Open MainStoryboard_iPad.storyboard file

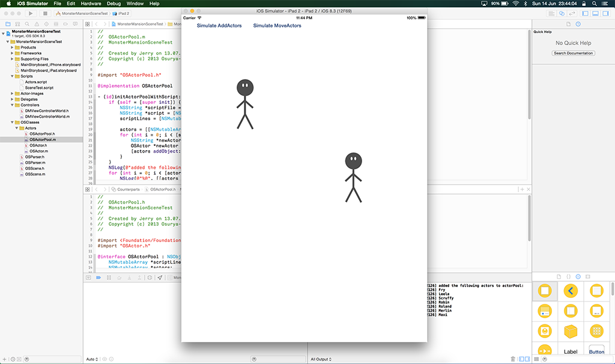pos(48,71)
